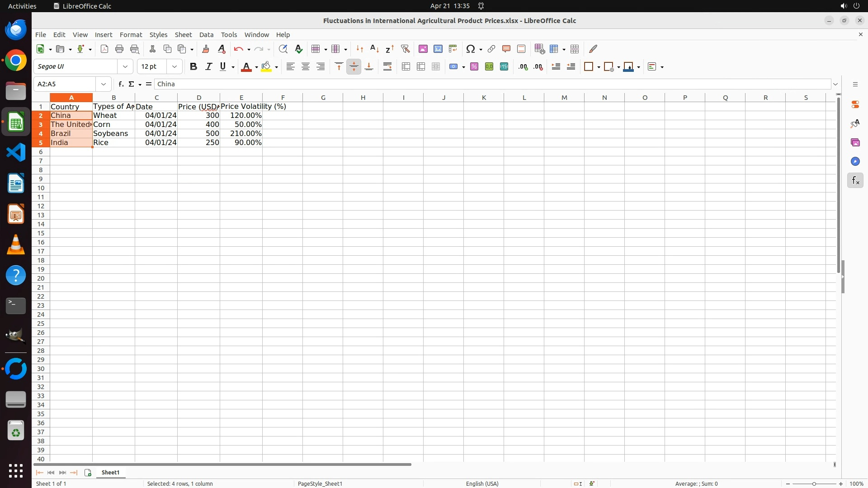Format selection as percent
The height and width of the screenshot is (488, 868).
tap(474, 67)
